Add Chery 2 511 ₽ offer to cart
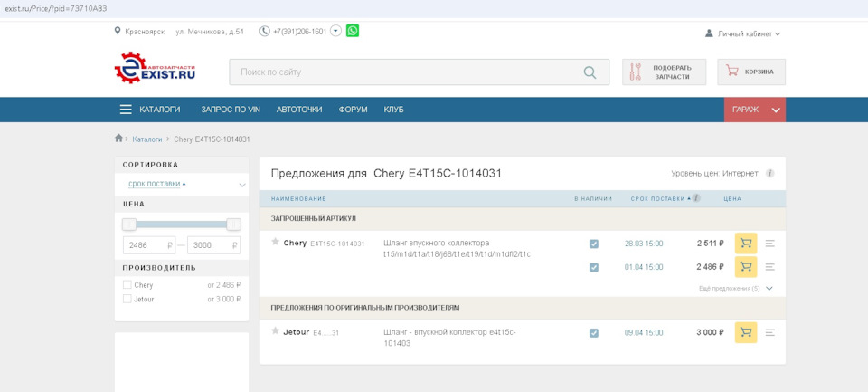 point(746,244)
